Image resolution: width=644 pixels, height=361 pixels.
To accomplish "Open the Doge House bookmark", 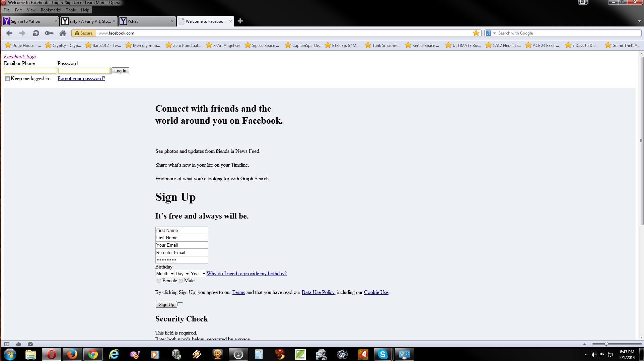I will pos(23,45).
